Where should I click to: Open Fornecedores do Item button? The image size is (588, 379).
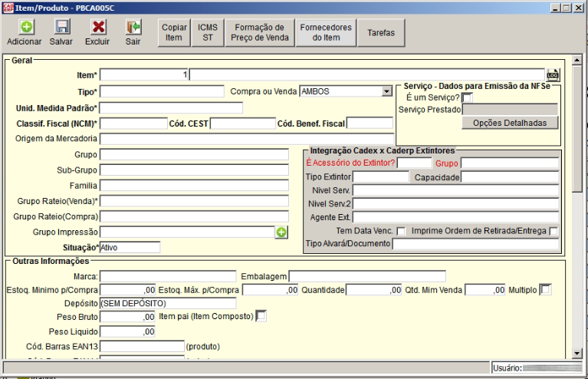click(x=326, y=33)
